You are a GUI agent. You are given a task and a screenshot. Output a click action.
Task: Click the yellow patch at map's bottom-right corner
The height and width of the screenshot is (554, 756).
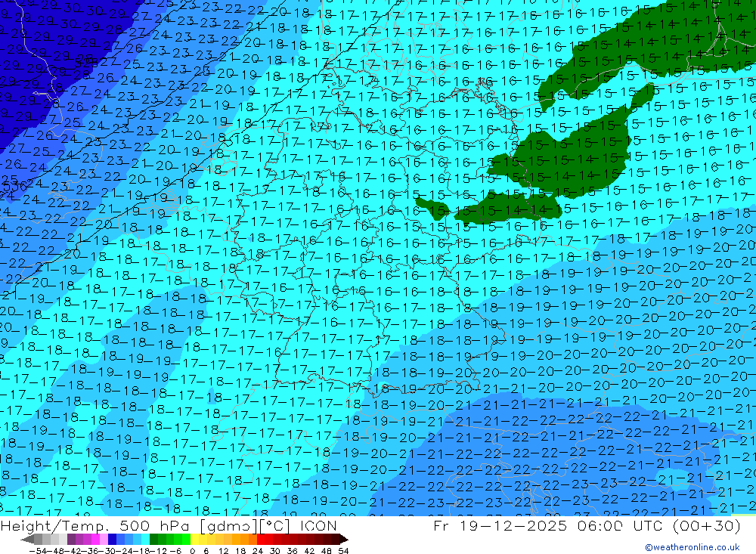(x=744, y=514)
